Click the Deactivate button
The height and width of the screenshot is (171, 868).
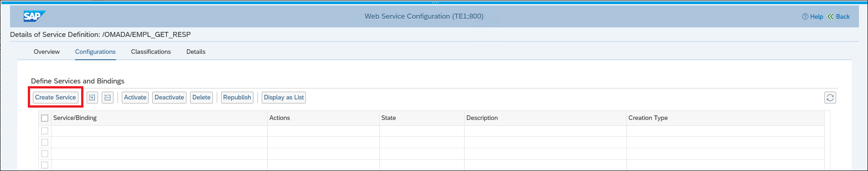coord(169,98)
